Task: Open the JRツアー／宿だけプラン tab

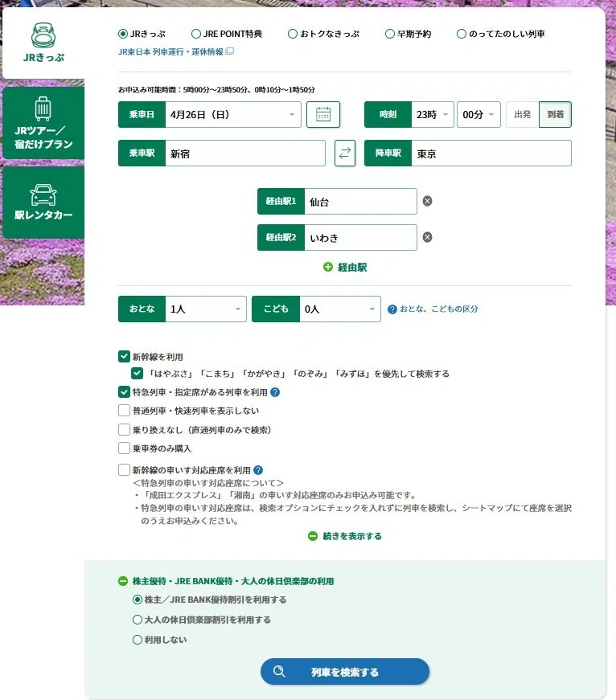Action: pos(43,123)
